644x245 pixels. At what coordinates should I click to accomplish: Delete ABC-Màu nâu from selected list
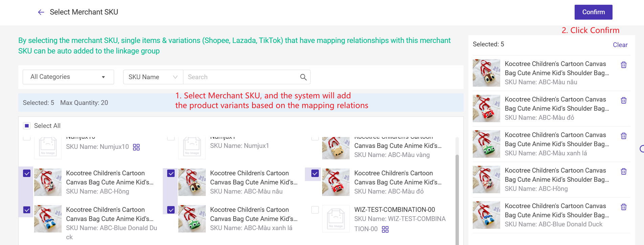point(623,65)
